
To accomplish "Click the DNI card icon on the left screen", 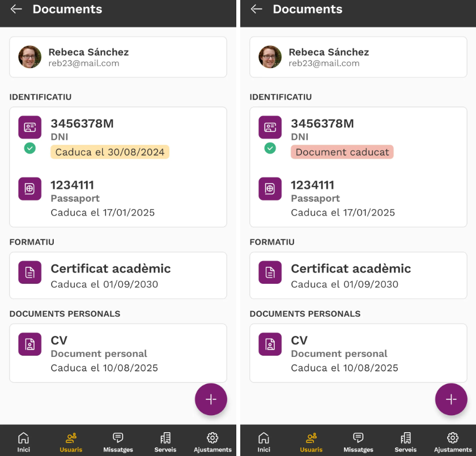I will pyautogui.click(x=29, y=127).
